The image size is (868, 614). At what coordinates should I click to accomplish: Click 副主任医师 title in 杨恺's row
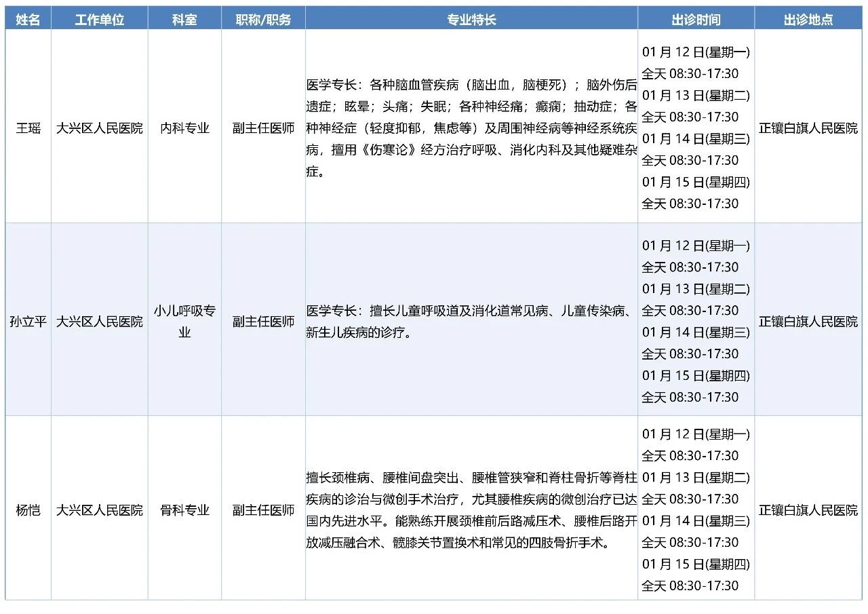(x=263, y=510)
